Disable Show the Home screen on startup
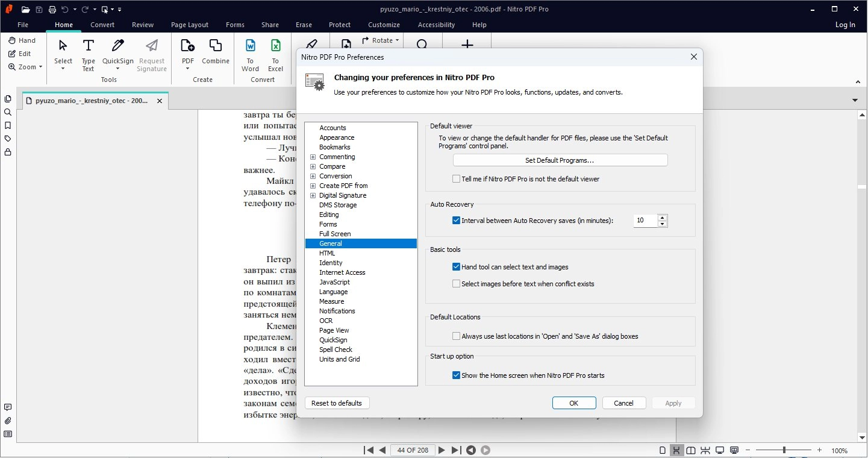Screen dimensions: 868x458 point(457,375)
